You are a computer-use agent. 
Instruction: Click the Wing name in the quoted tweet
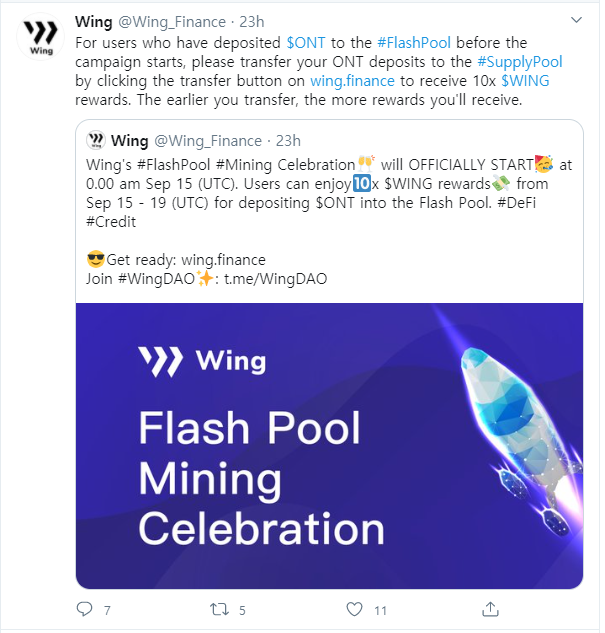point(130,141)
